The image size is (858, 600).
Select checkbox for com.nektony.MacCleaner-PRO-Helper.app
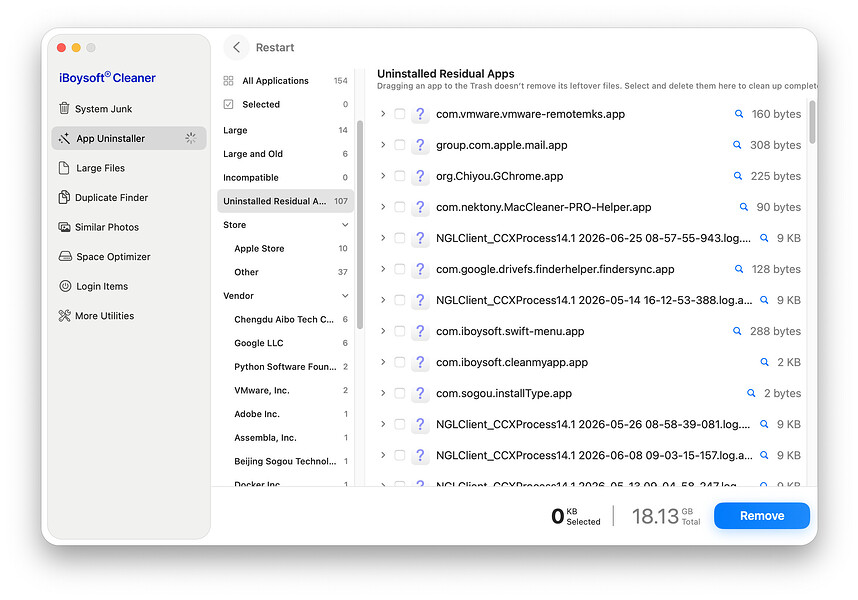pos(400,207)
